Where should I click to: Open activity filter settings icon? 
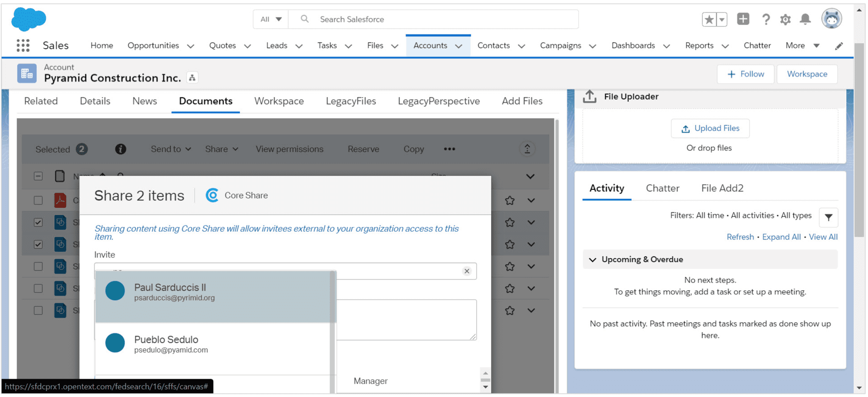coord(828,217)
